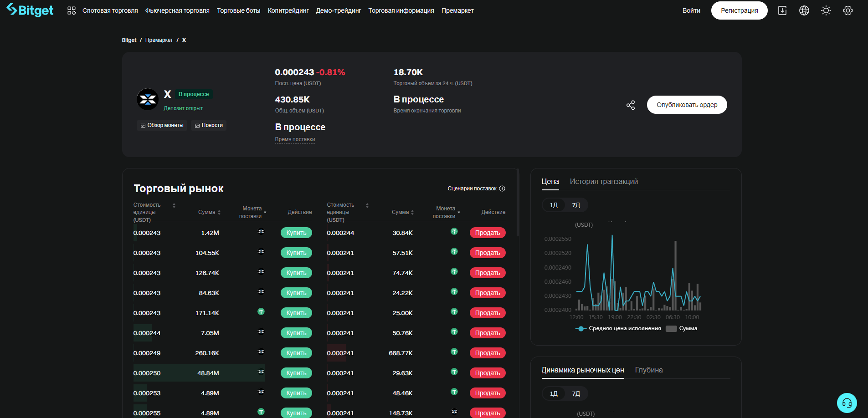Click the USDT delivery icon in 171.14K row
This screenshot has height=418, width=868.
coord(261,311)
